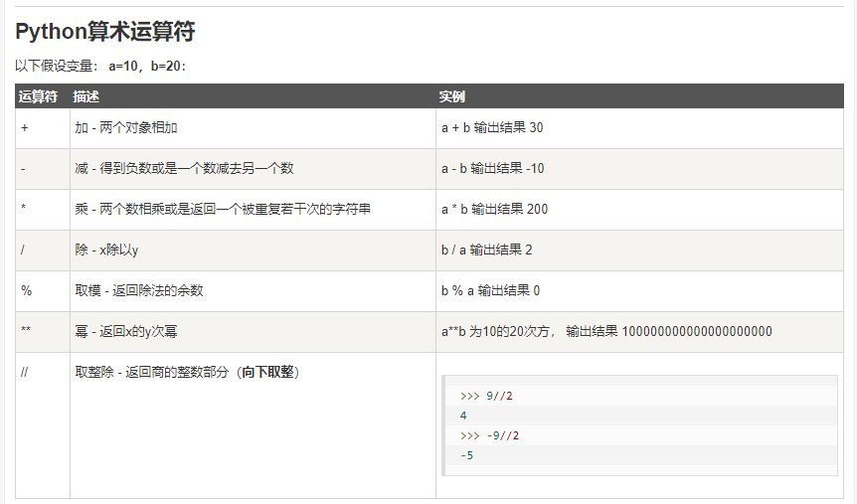This screenshot has height=504, width=857.
Task: Click the example "a * b 输出结果 200"
Action: click(495, 209)
